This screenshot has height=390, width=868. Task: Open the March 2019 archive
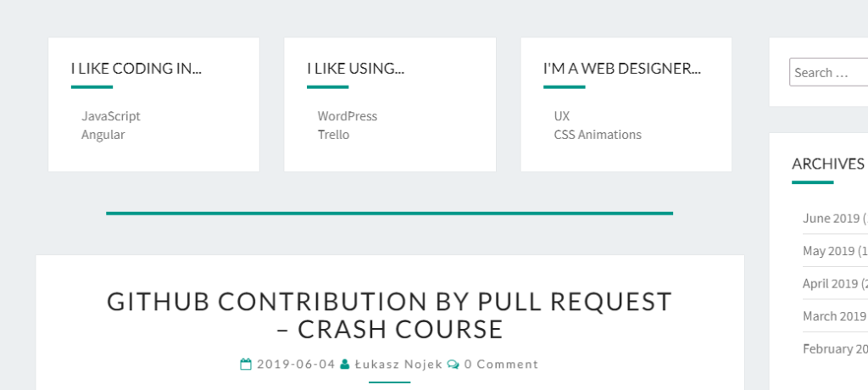click(834, 315)
